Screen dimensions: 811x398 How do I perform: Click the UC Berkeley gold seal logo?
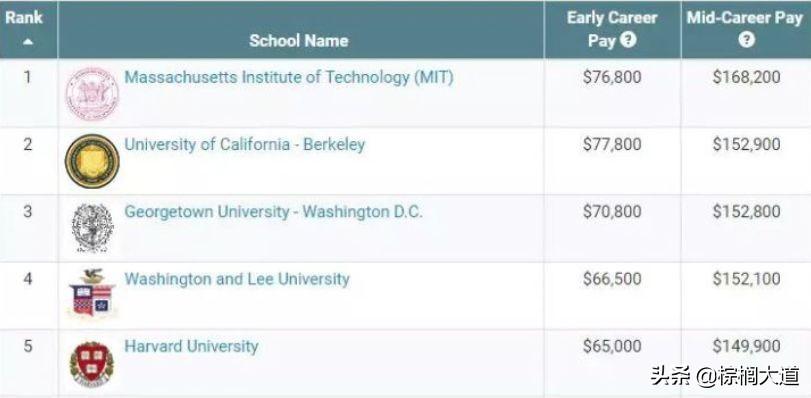pyautogui.click(x=92, y=161)
